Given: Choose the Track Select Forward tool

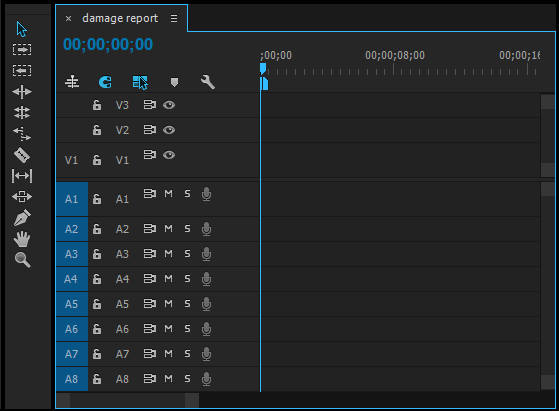Looking at the screenshot, I should [22, 49].
